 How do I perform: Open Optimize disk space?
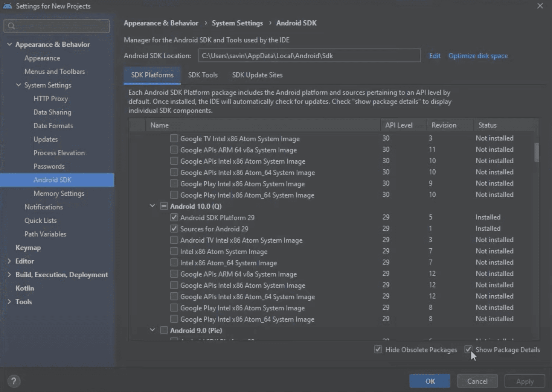(478, 55)
